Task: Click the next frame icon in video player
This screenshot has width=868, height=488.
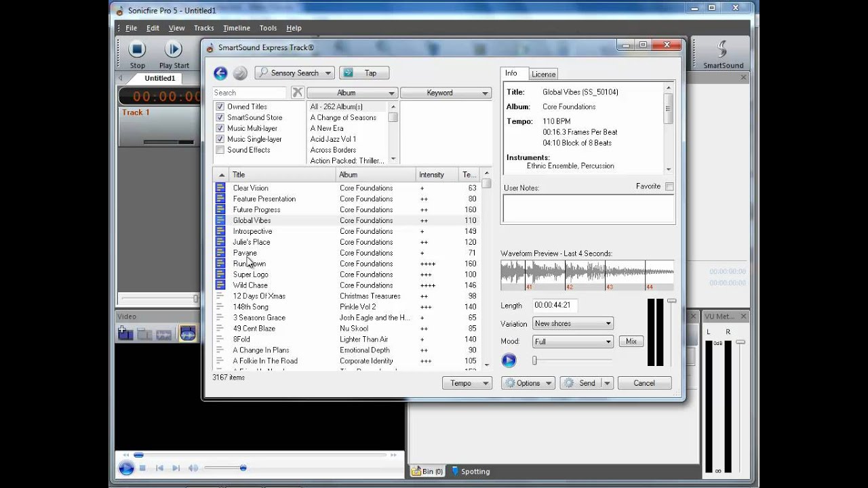Action: (176, 468)
